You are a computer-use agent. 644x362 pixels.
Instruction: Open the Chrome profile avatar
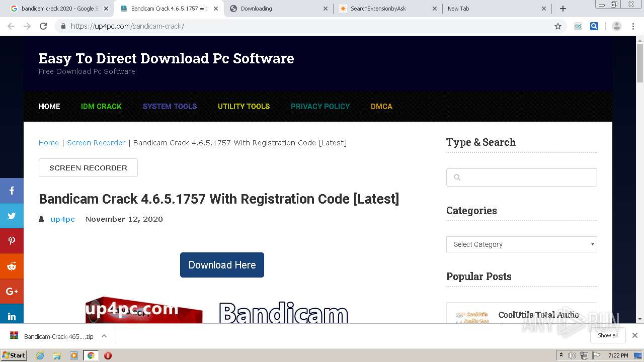click(x=617, y=26)
